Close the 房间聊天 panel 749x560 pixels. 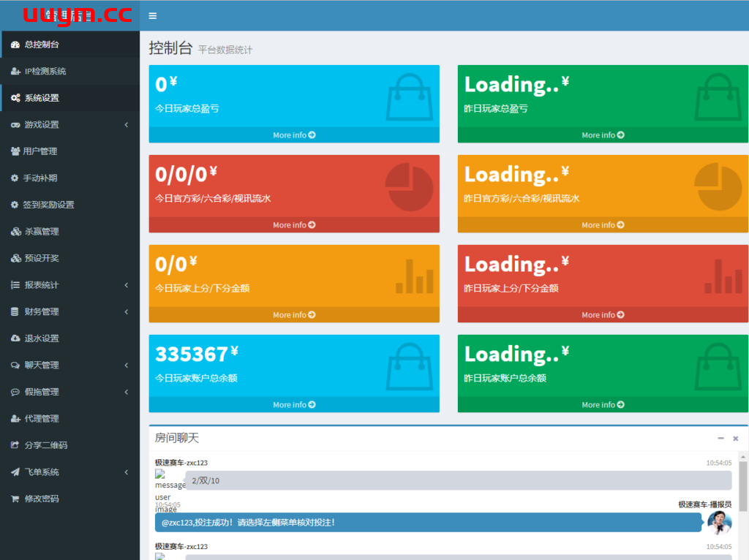[736, 439]
